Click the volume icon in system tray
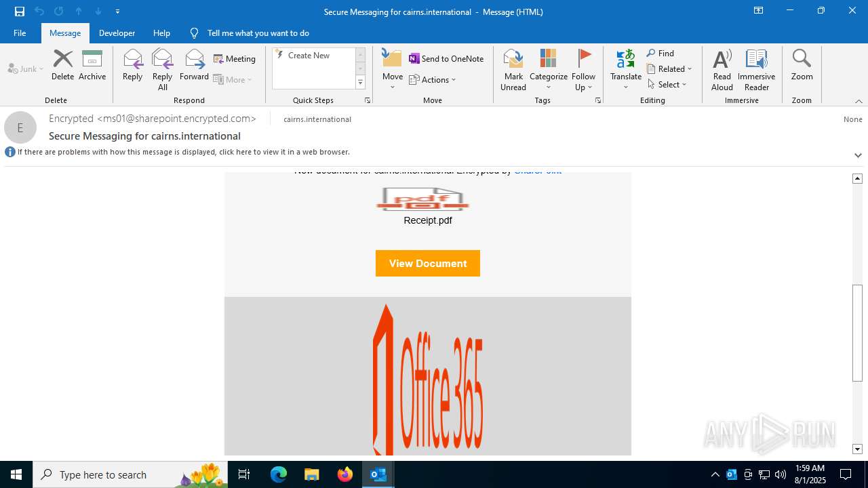Viewport: 868px width, 488px height. pyautogui.click(x=781, y=474)
